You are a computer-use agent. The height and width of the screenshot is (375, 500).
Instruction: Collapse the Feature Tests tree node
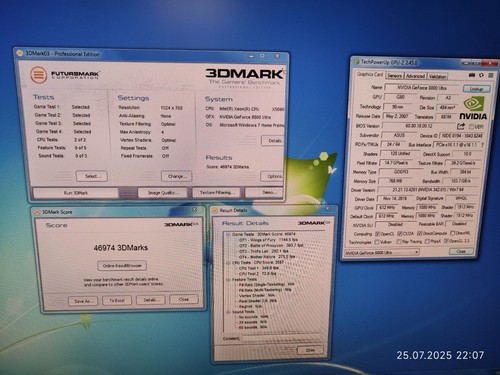pos(228,279)
